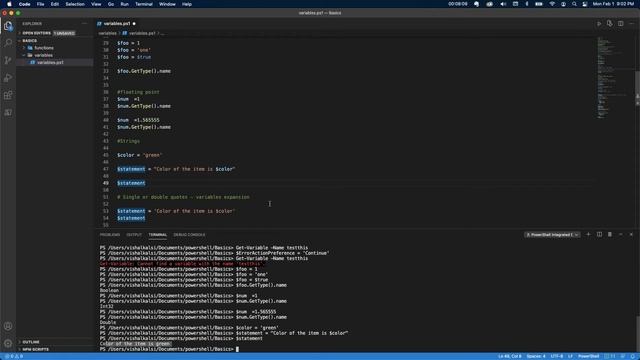Click the run selection icon beside play
The width and height of the screenshot is (640, 360).
[x=609, y=24]
